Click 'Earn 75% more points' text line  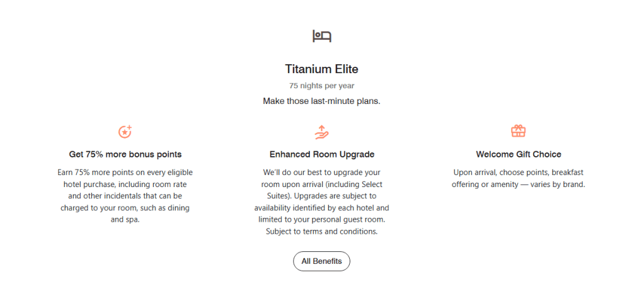point(125,172)
